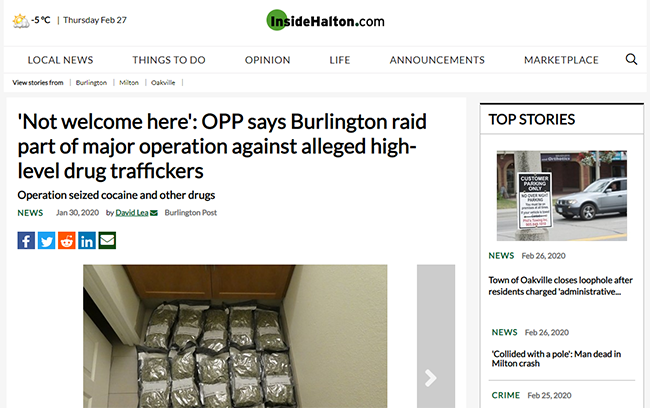Click the weather icon by the temperature
Image resolution: width=650 pixels, height=408 pixels.
(x=21, y=20)
